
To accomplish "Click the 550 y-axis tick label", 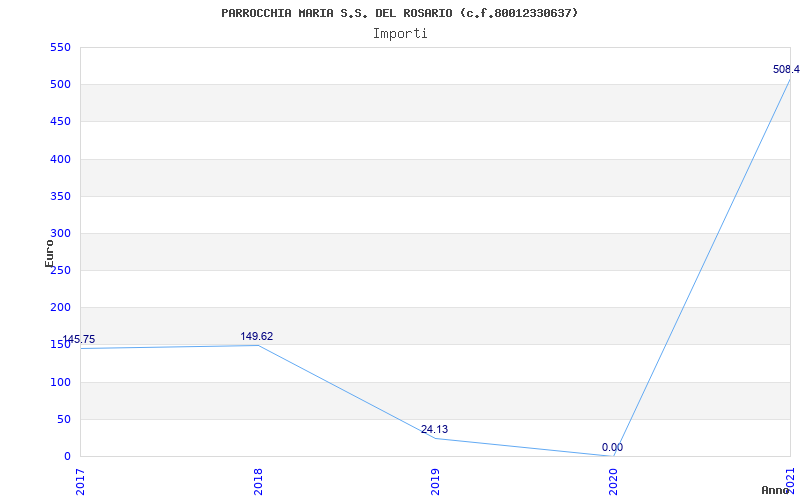I will (60, 47).
